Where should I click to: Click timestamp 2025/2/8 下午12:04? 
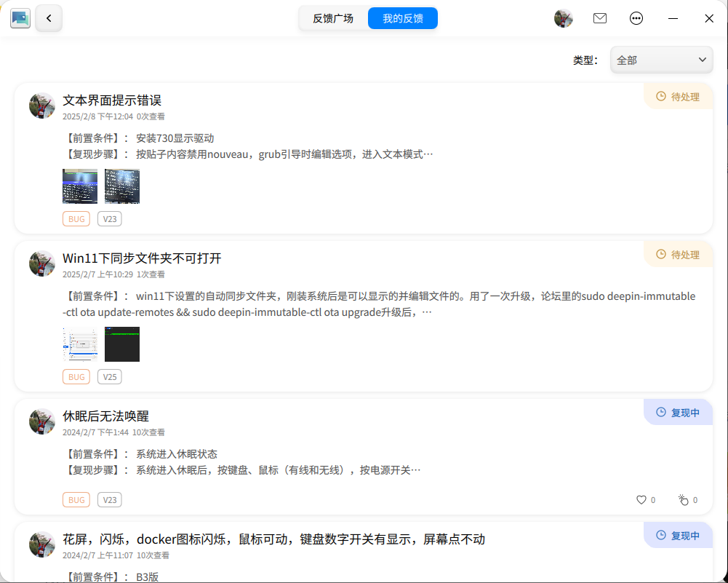click(x=98, y=116)
